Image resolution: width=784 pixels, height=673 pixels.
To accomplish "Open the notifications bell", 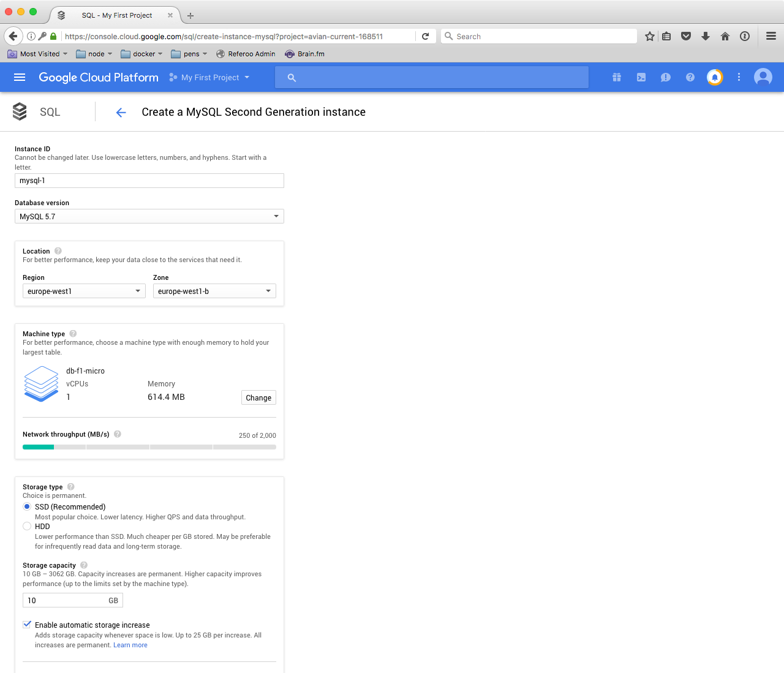I will [715, 77].
